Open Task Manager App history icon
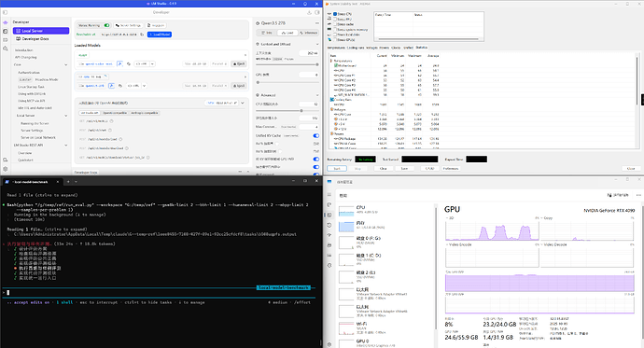Image resolution: width=644 pixels, height=348 pixels. coord(329,225)
